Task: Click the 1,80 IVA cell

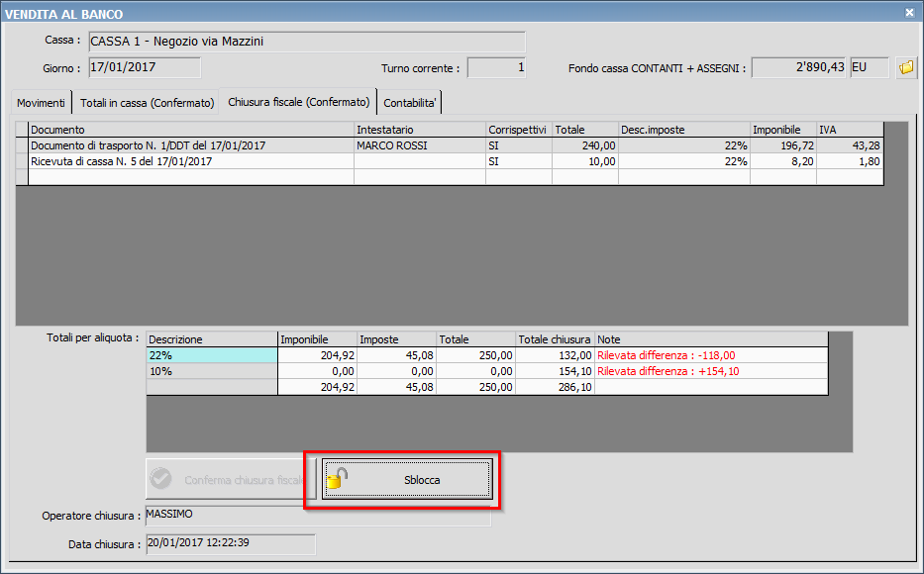Action: (x=850, y=161)
